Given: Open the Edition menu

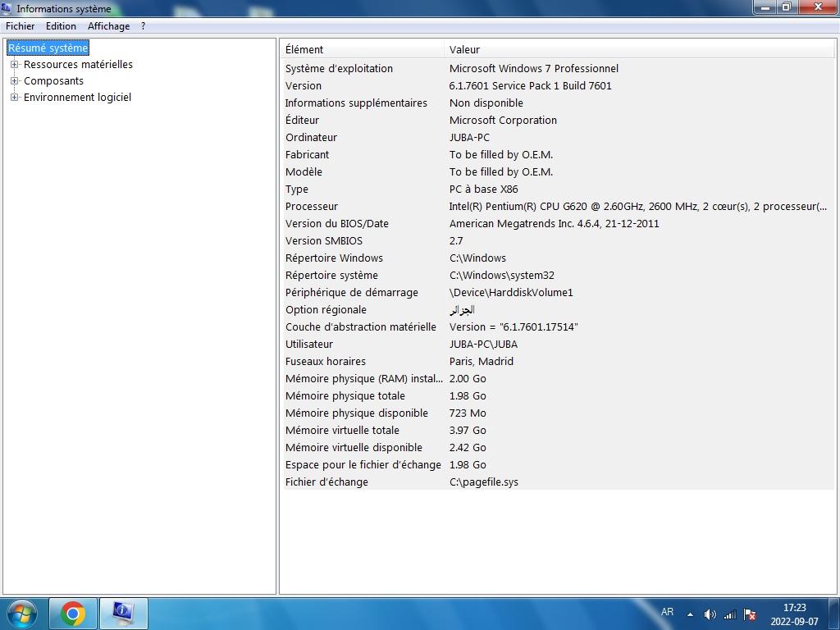Looking at the screenshot, I should click(x=61, y=25).
